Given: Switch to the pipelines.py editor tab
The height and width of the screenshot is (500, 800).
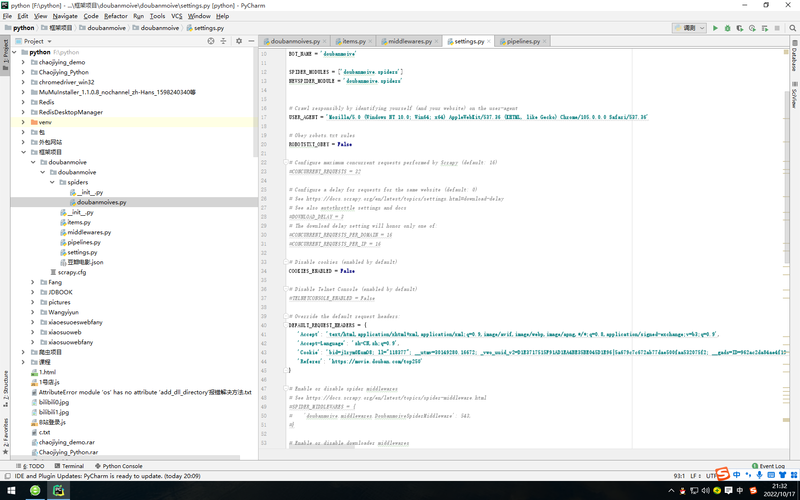Looking at the screenshot, I should [x=523, y=41].
